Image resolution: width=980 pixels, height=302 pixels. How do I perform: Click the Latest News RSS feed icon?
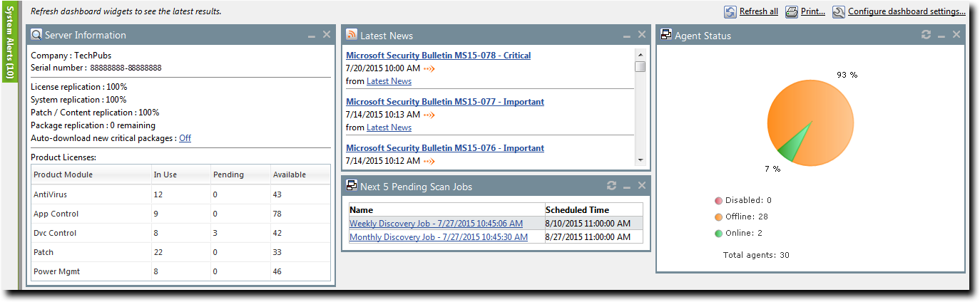point(352,35)
